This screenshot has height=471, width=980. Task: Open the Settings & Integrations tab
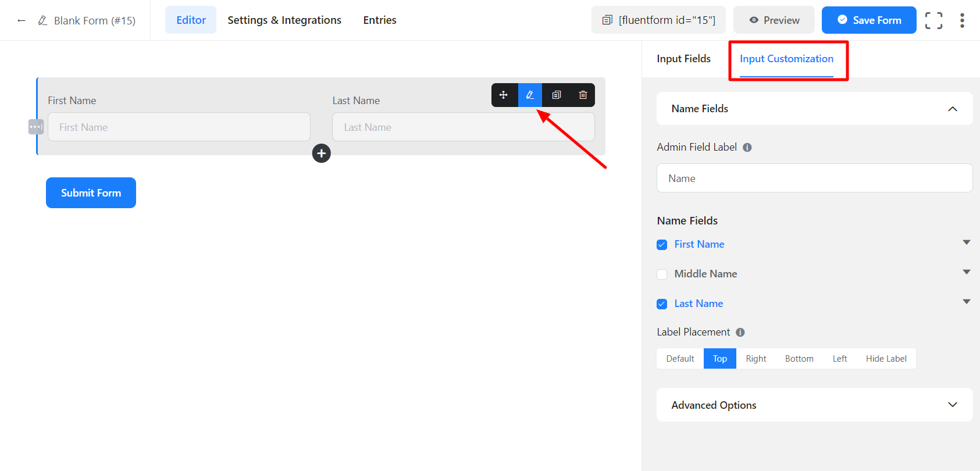tap(284, 20)
